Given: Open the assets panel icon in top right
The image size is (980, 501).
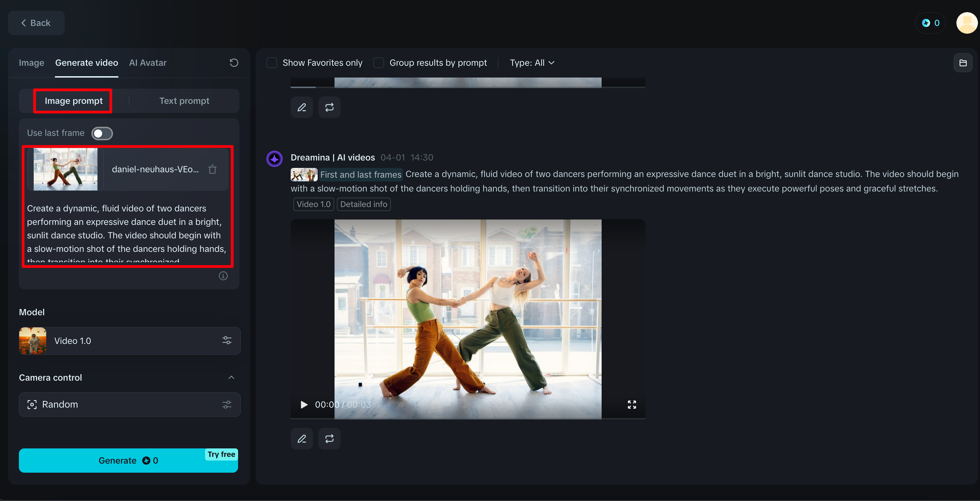Looking at the screenshot, I should [x=963, y=62].
